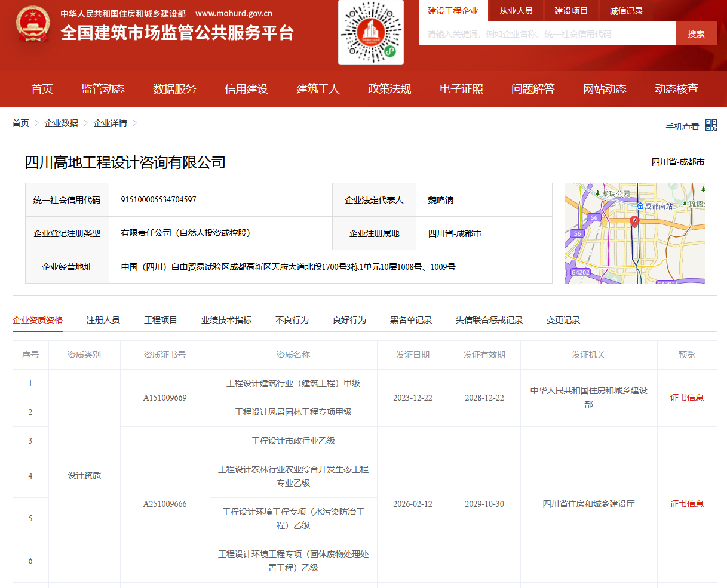This screenshot has width=727, height=588.
Task: Switch to the 失信联合惩戒记录 tab
Action: pyautogui.click(x=489, y=320)
